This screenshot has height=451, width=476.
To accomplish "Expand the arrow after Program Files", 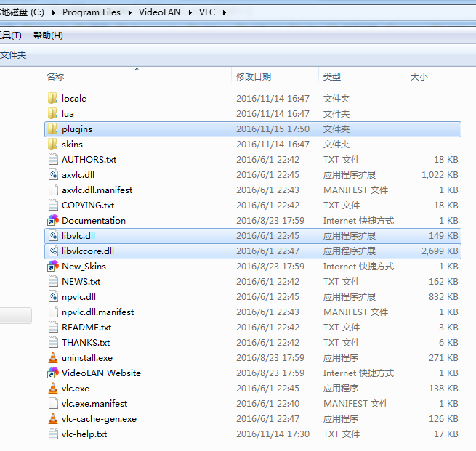I will tap(130, 12).
